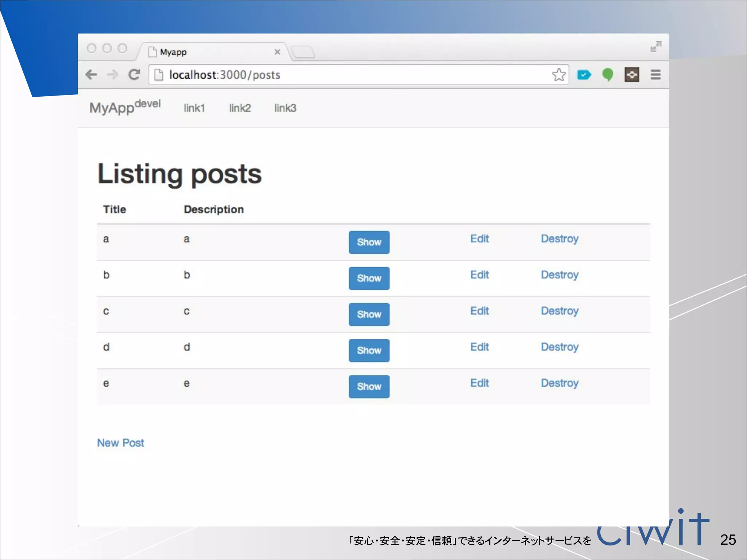
Task: Click the localhost:3000/posts address bar
Action: point(357,75)
